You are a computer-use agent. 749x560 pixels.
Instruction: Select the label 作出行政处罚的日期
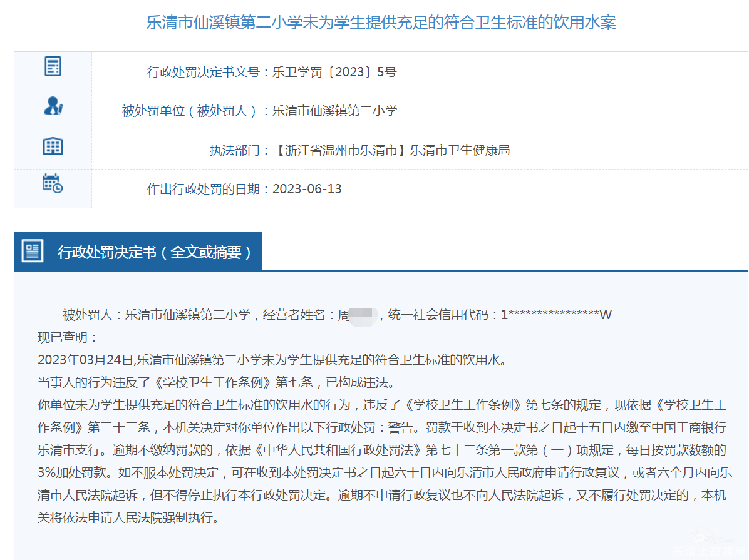pyautogui.click(x=204, y=189)
